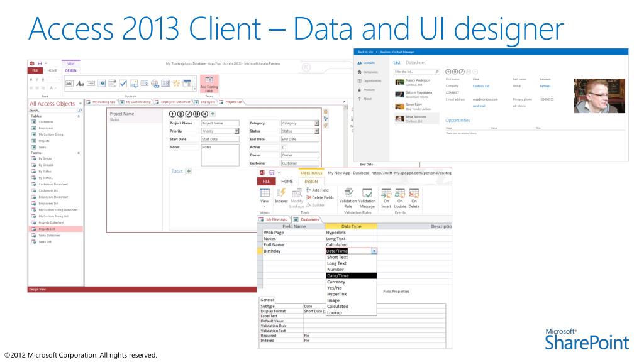Open Opportunities in web app sidebar
The image size is (644, 362).
(370, 81)
